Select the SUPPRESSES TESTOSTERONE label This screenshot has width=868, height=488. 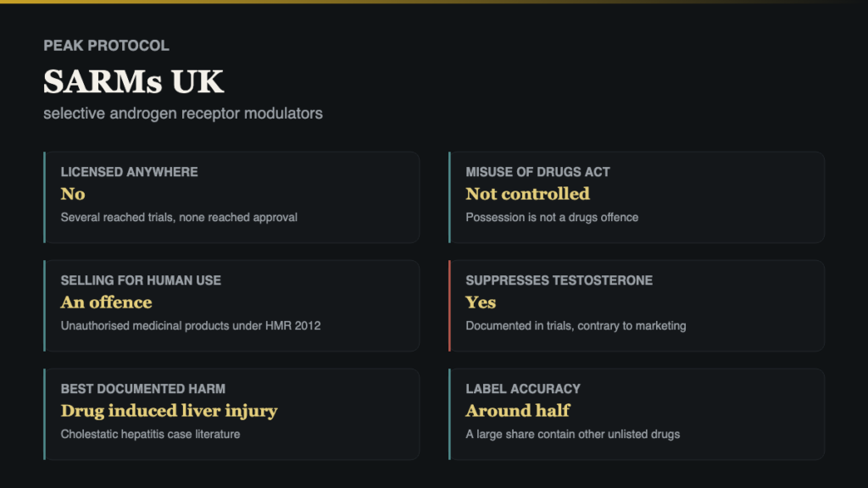pyautogui.click(x=559, y=280)
